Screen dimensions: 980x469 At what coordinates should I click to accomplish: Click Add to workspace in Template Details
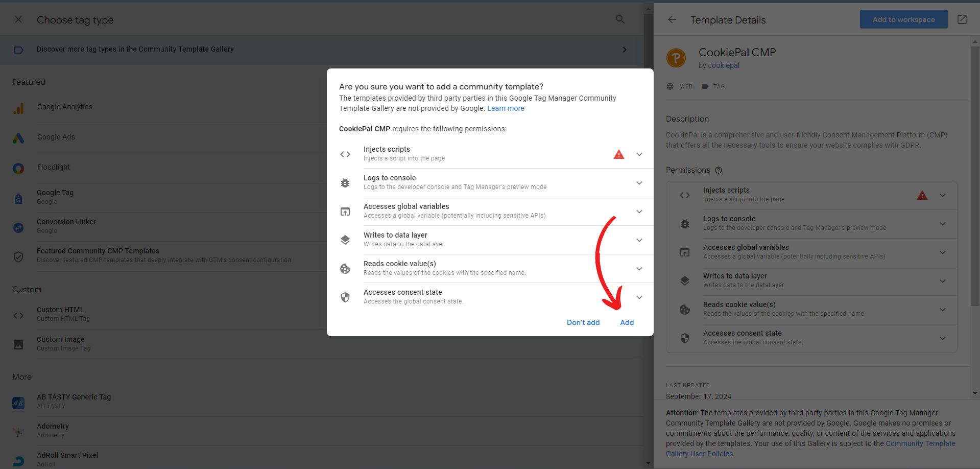pos(903,19)
